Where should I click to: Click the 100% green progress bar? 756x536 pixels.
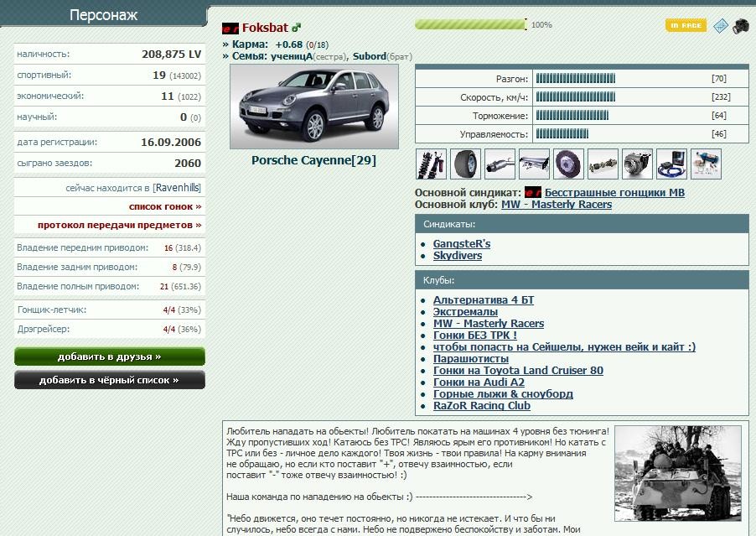[471, 24]
